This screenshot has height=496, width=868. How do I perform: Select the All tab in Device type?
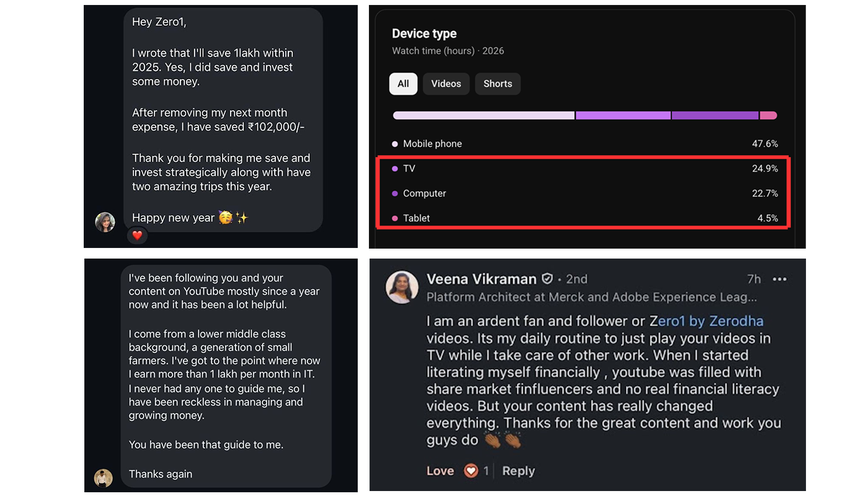point(403,84)
